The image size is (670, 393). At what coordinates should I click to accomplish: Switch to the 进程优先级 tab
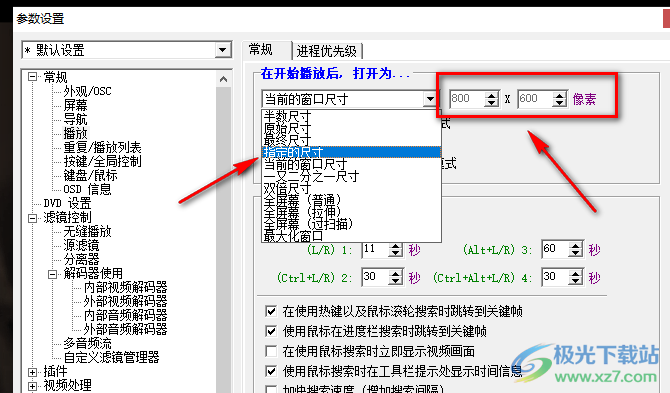click(x=327, y=51)
